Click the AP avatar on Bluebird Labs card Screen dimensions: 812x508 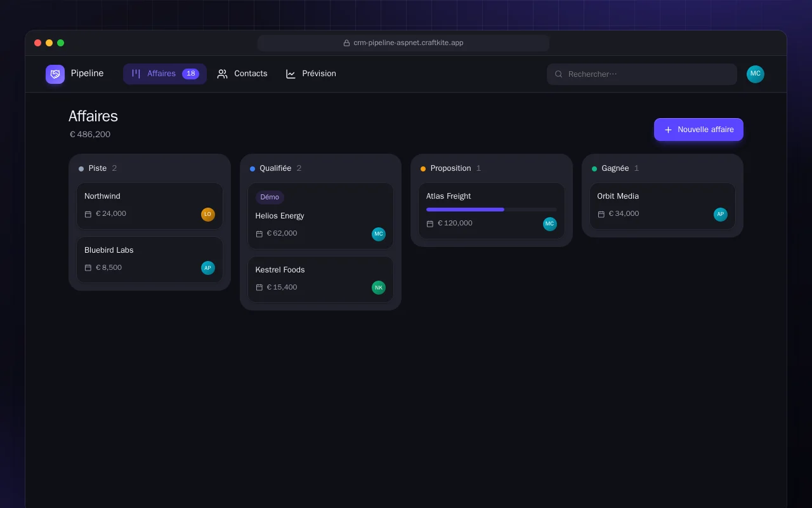208,268
